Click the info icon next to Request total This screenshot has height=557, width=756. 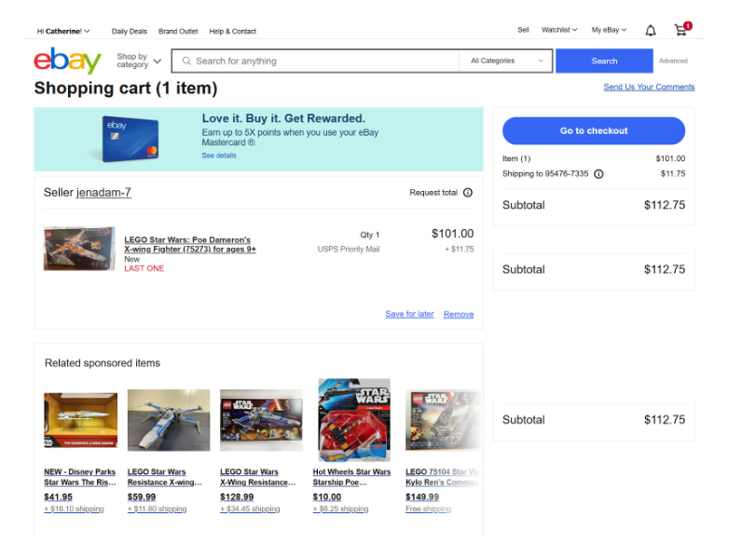pyautogui.click(x=468, y=192)
